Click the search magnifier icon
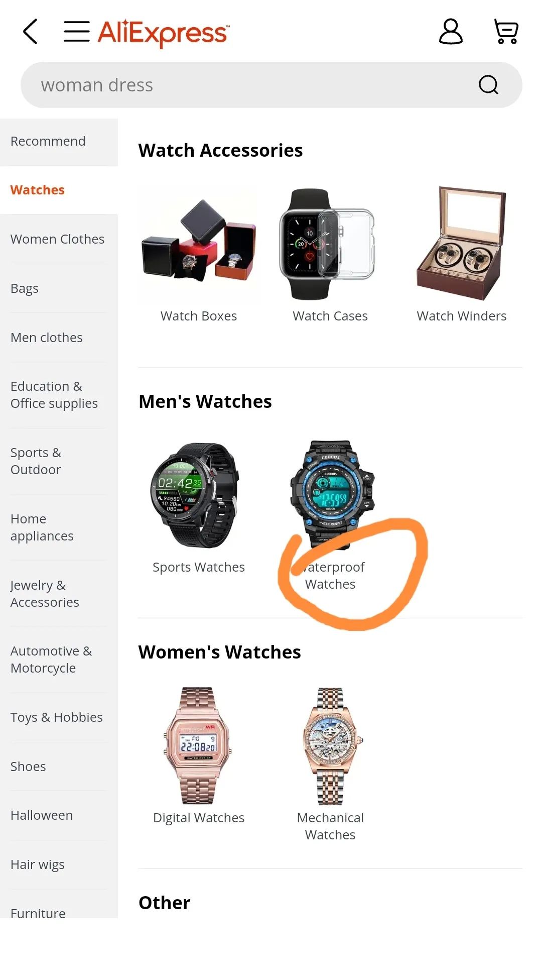The width and height of the screenshot is (542, 980). (488, 85)
